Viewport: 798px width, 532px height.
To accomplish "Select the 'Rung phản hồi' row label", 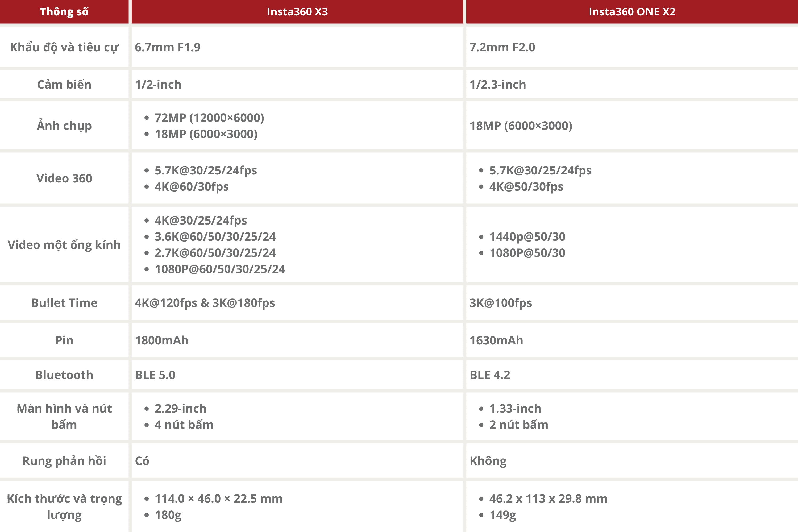I will tap(64, 461).
